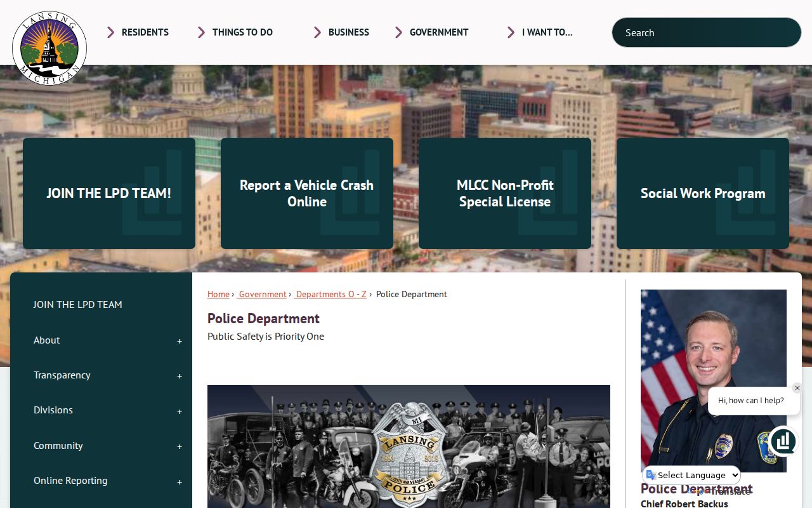This screenshot has height=508, width=812.
Task: Click the chevron beside I Want To...
Action: tap(511, 32)
